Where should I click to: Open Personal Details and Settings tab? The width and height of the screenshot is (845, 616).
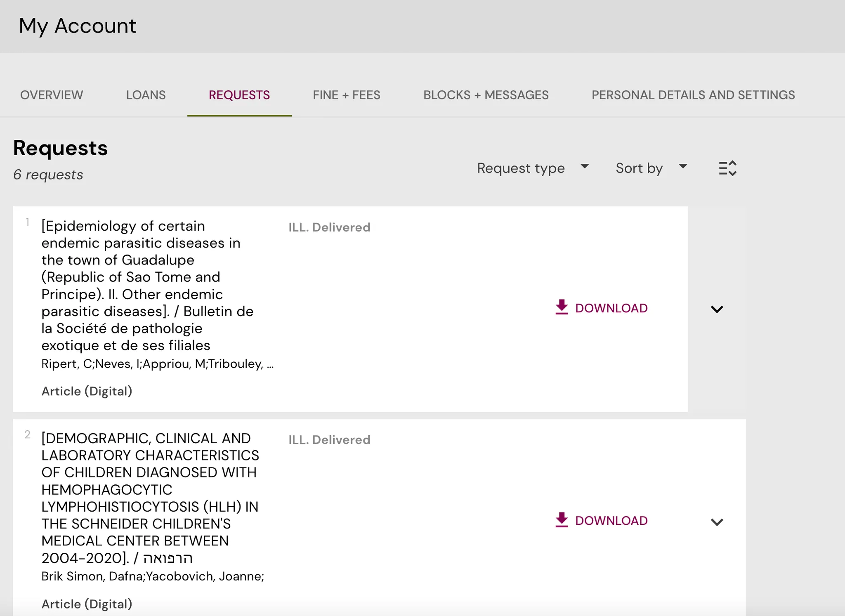tap(693, 95)
